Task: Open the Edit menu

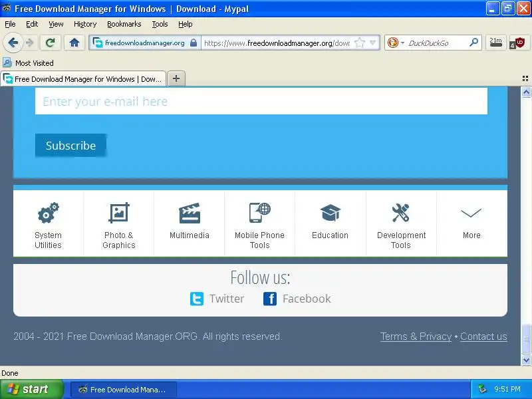Action: point(32,24)
